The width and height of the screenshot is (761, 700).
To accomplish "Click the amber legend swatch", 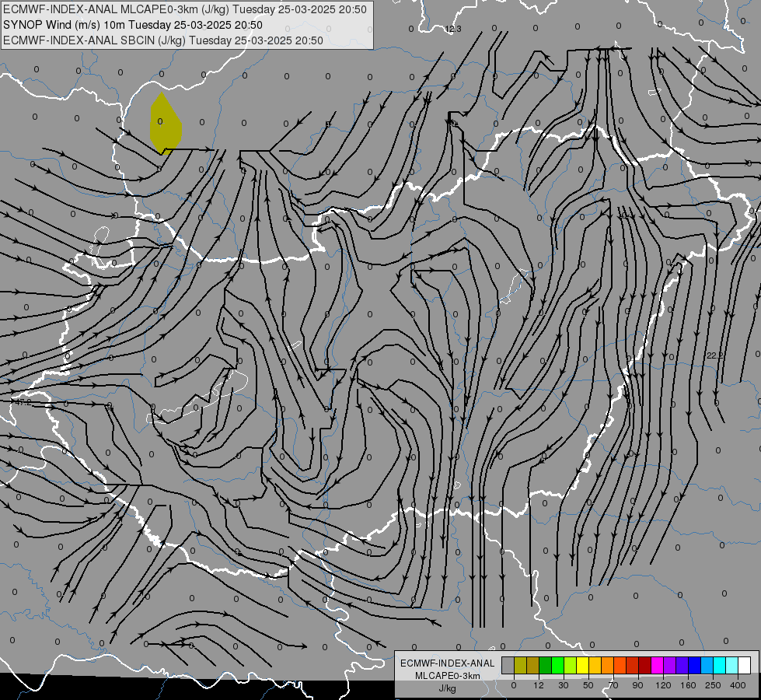I will click(595, 665).
